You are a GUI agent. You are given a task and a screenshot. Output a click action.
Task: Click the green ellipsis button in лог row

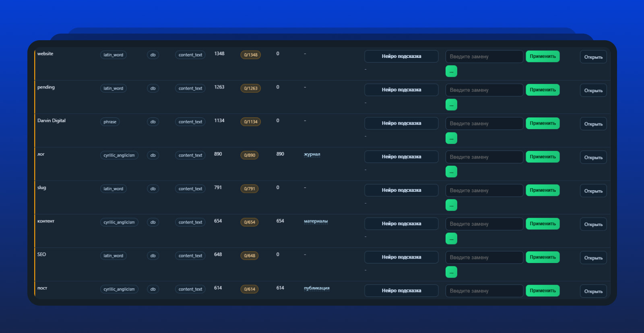pyautogui.click(x=451, y=172)
